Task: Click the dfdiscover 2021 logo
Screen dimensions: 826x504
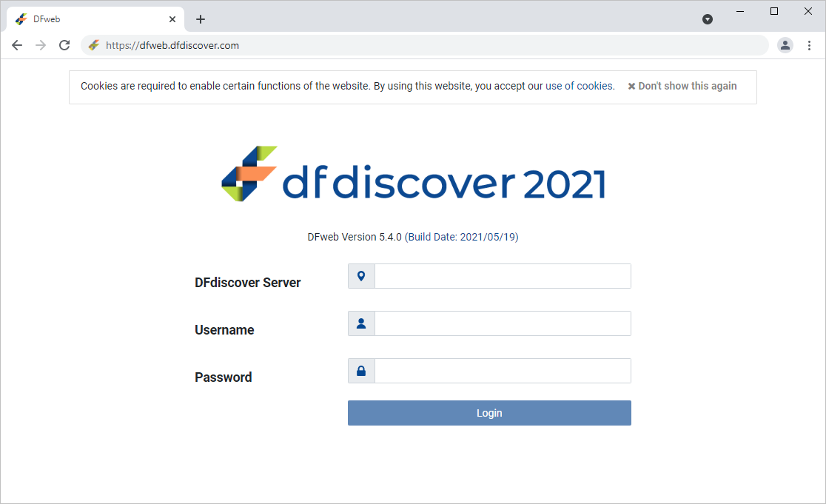Action: [x=413, y=174]
